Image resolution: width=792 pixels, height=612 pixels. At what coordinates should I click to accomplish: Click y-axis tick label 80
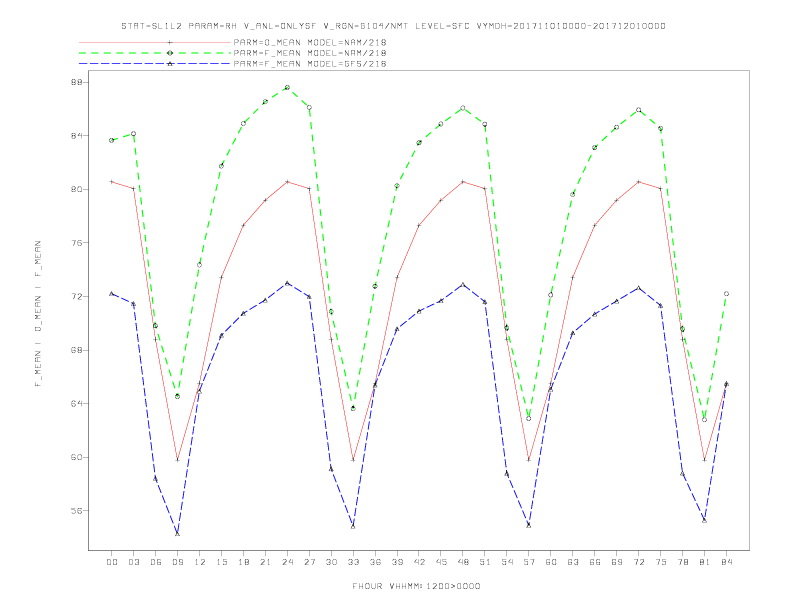[77, 189]
